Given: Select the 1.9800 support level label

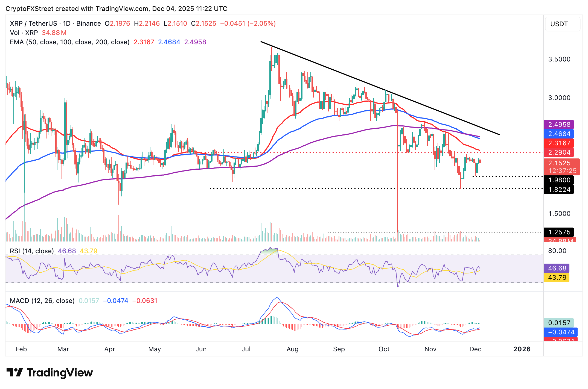Looking at the screenshot, I should 559,180.
